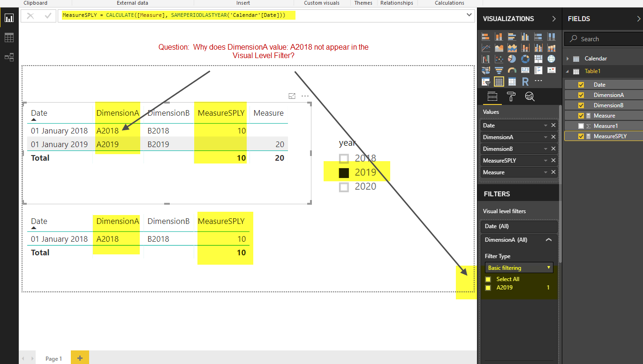
Task: Pick the pie chart visualization
Action: click(x=512, y=59)
